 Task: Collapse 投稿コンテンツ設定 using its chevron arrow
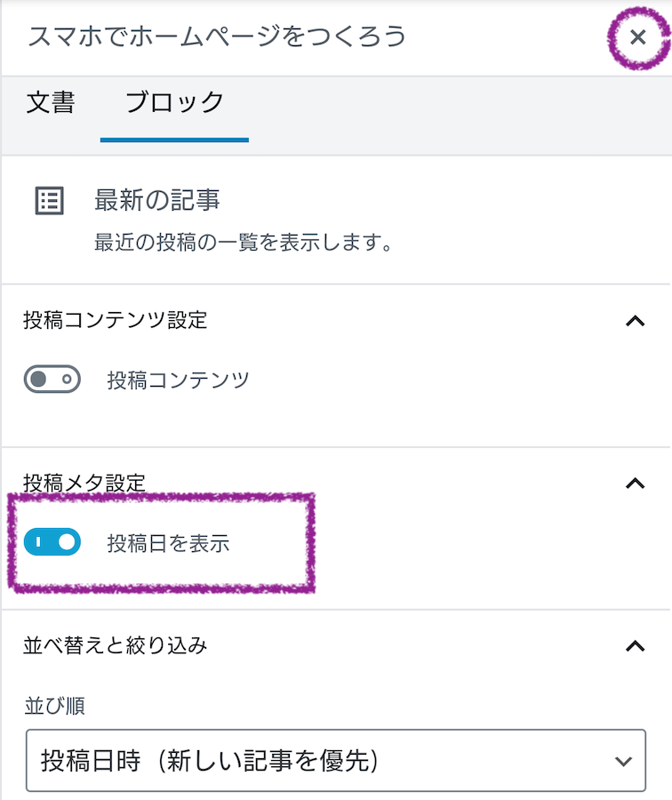click(x=635, y=321)
